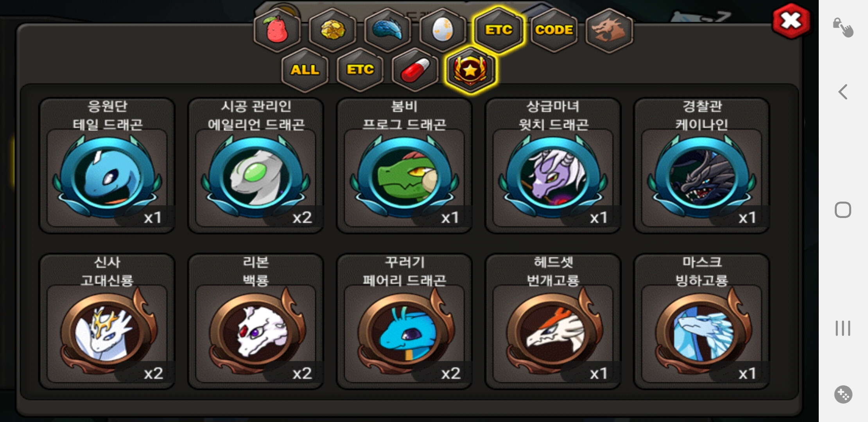Pick the 페어리 드래곤 bronze badge
The height and width of the screenshot is (422, 868).
[404, 322]
